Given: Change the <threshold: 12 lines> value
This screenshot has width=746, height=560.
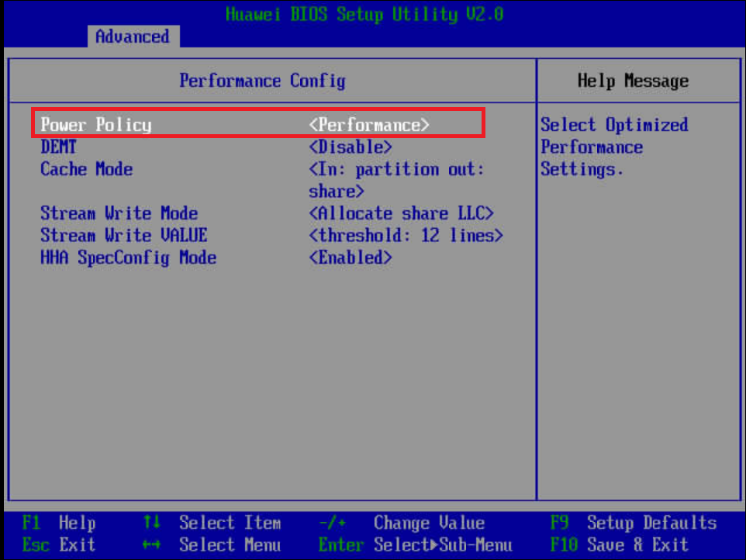Looking at the screenshot, I should pyautogui.click(x=406, y=236).
